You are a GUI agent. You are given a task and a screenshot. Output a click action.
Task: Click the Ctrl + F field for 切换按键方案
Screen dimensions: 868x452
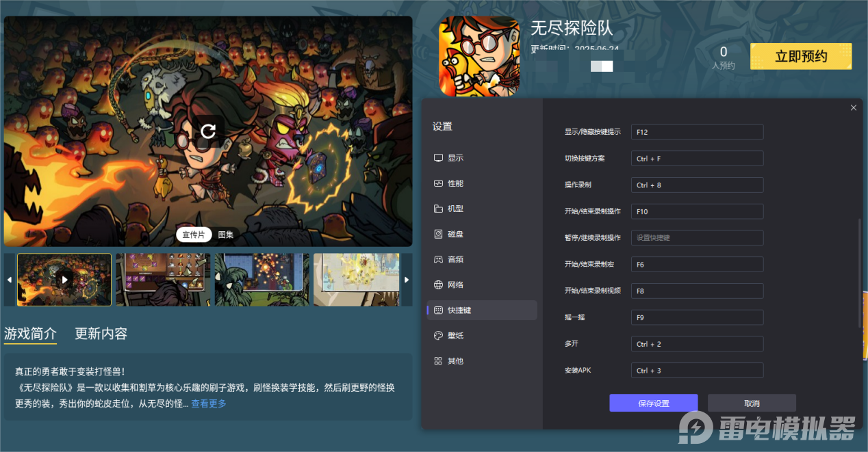[697, 159]
